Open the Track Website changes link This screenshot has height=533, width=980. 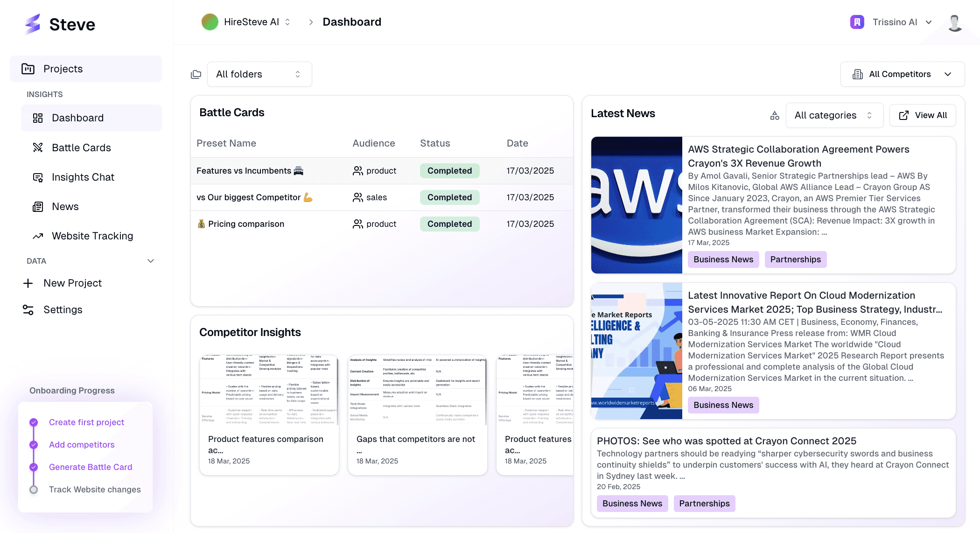95,489
